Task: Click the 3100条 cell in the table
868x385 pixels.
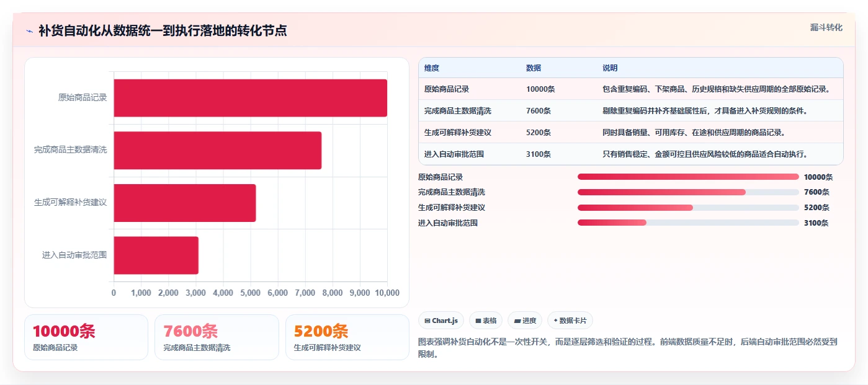Action: [x=539, y=154]
